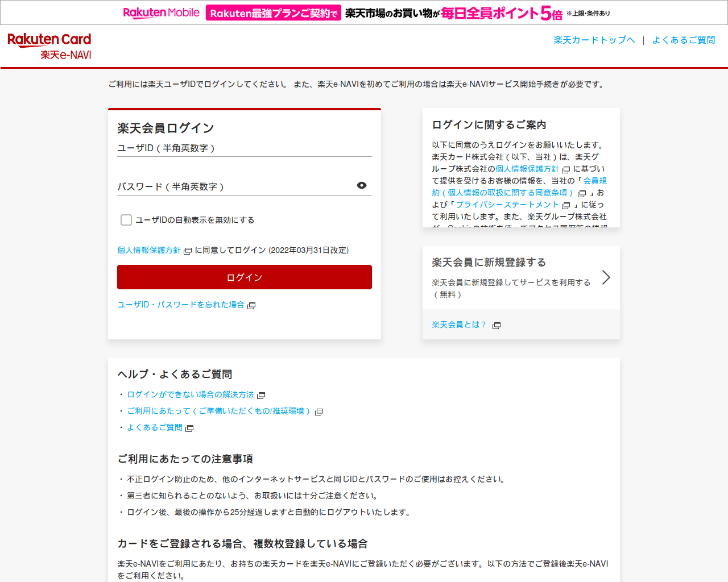Image resolution: width=728 pixels, height=582 pixels.
Task: Click カードをご登録される場合 heading
Action: coord(242,543)
